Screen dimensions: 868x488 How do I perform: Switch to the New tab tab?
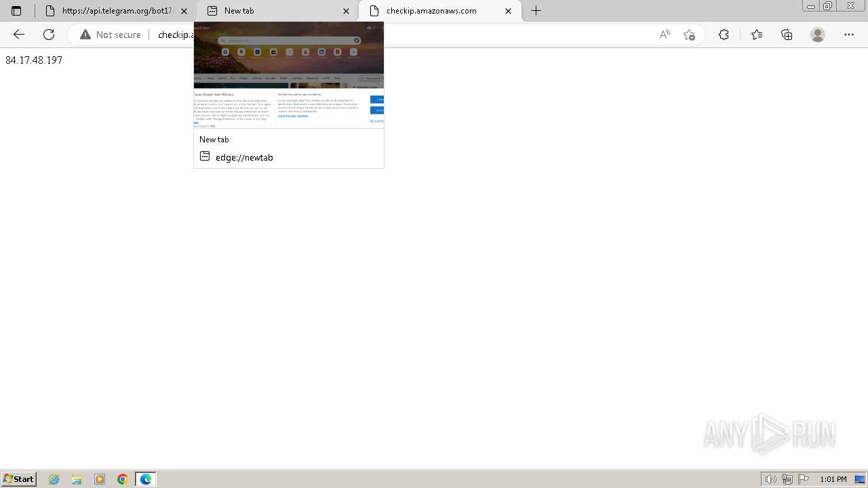[x=277, y=11]
